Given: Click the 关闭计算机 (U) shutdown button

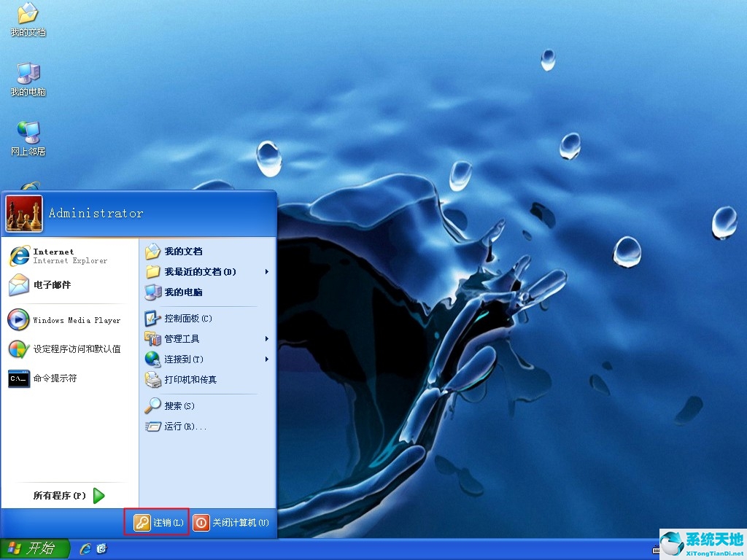Looking at the screenshot, I should click(232, 522).
